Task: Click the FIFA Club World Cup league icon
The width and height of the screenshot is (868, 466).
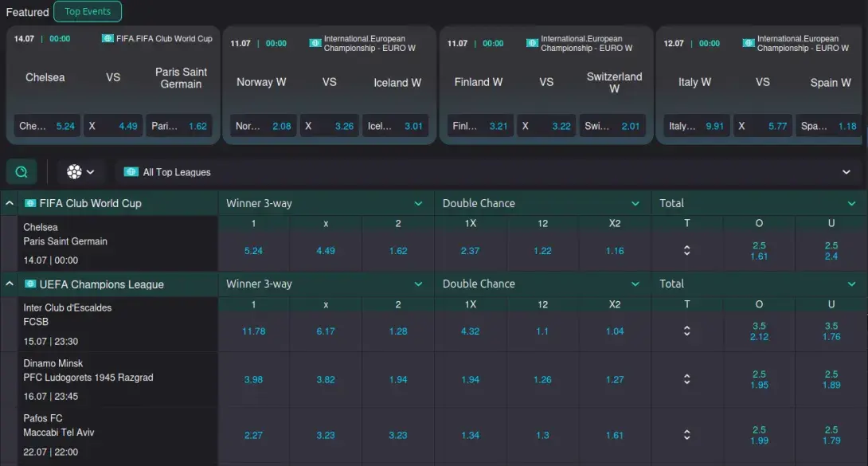Action: coord(30,203)
